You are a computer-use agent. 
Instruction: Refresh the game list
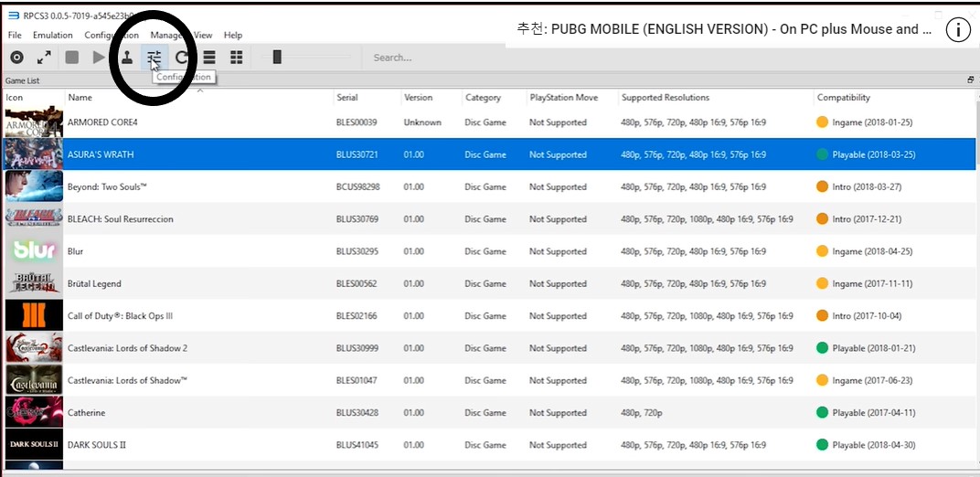[x=182, y=58]
